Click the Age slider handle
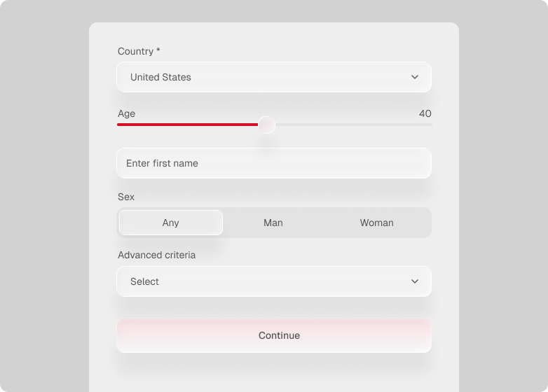 [266, 125]
